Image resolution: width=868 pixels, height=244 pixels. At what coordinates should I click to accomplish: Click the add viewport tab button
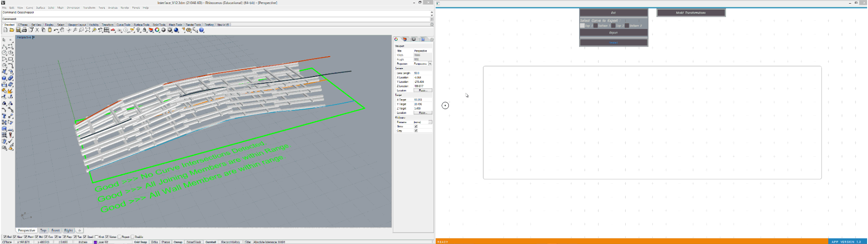[x=80, y=230]
